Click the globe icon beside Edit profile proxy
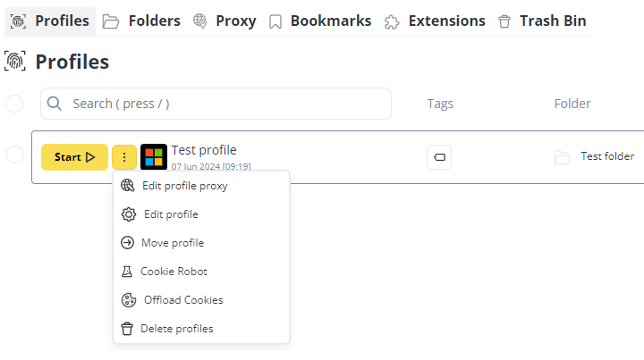 (127, 186)
